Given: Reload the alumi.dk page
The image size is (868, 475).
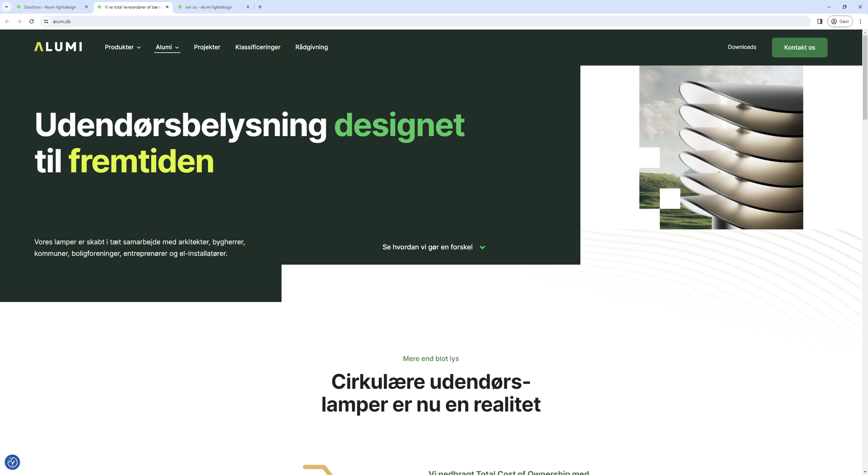Looking at the screenshot, I should (x=32, y=22).
